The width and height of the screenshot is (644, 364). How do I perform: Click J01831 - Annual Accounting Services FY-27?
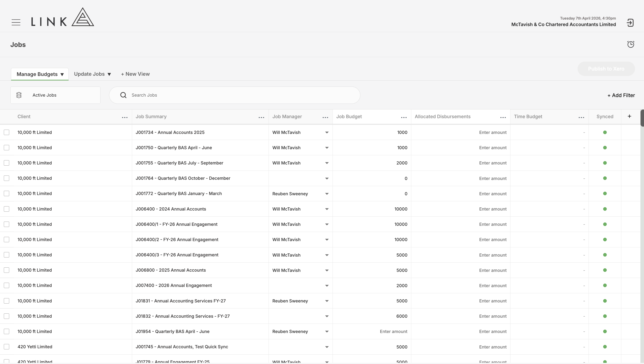[180, 301]
